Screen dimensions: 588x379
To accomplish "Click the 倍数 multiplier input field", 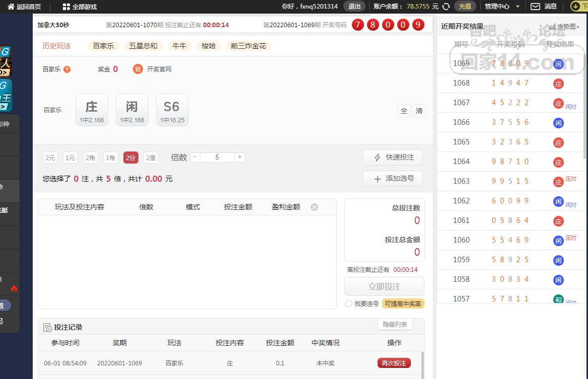I will click(x=217, y=157).
